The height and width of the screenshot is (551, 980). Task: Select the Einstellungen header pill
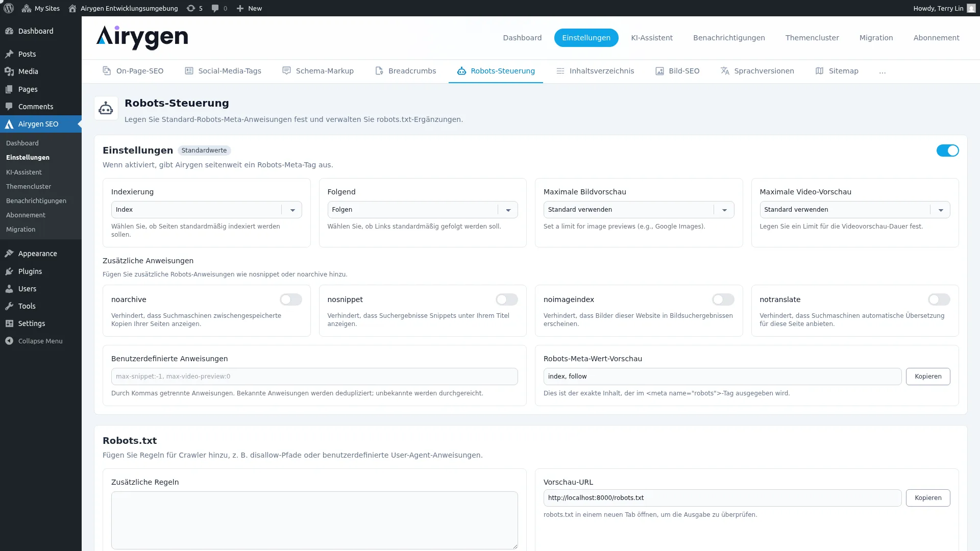point(586,38)
